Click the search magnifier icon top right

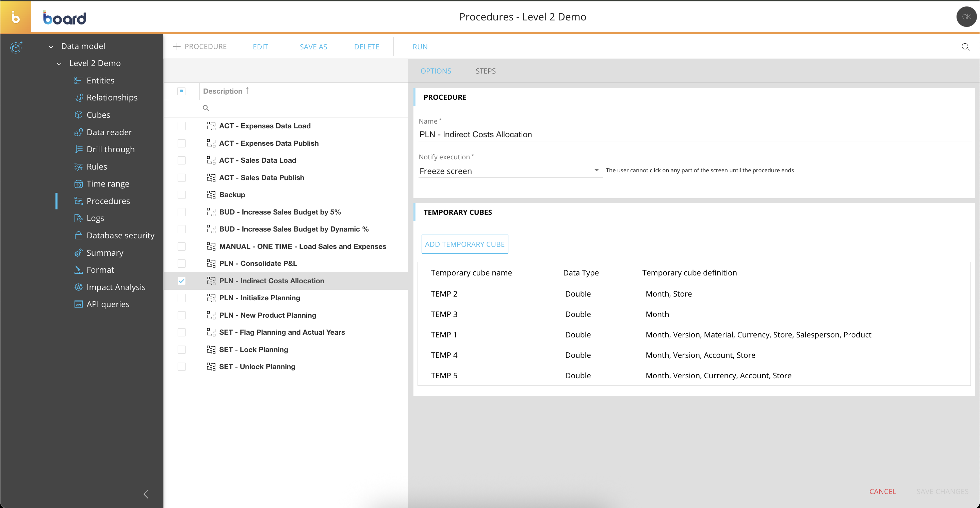coord(965,47)
